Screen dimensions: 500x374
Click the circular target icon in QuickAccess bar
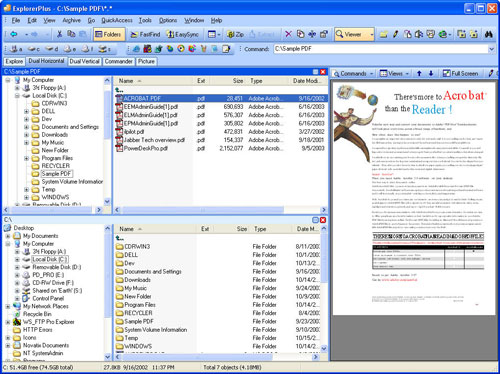click(181, 49)
